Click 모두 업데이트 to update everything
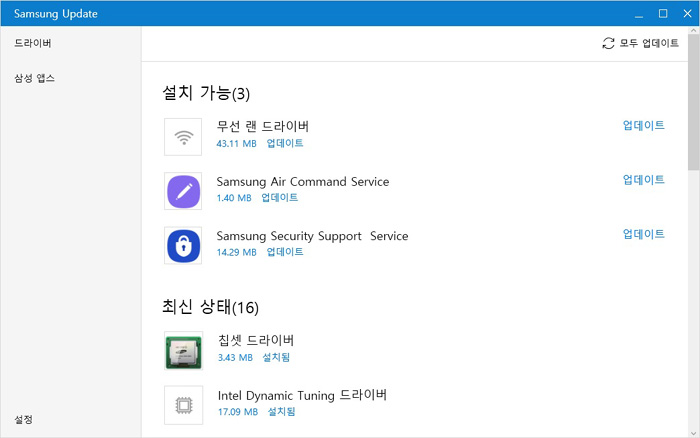This screenshot has width=700, height=438. click(649, 43)
